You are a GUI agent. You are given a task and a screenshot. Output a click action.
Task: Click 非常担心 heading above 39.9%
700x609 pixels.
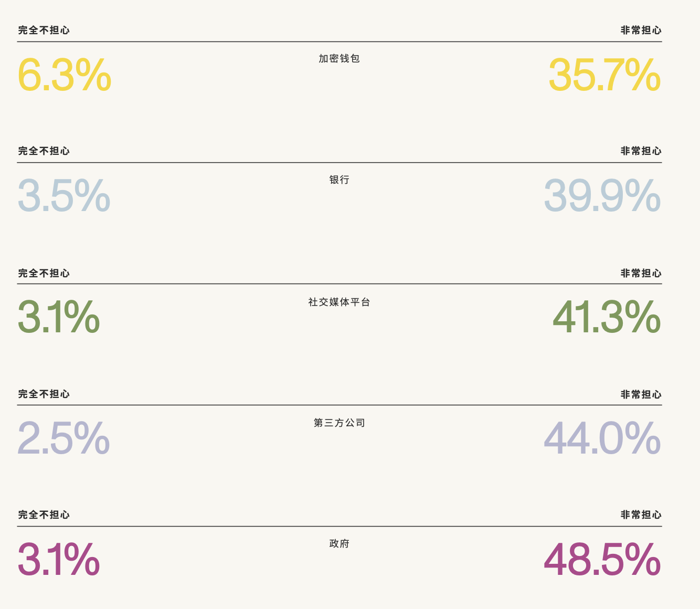(x=641, y=151)
